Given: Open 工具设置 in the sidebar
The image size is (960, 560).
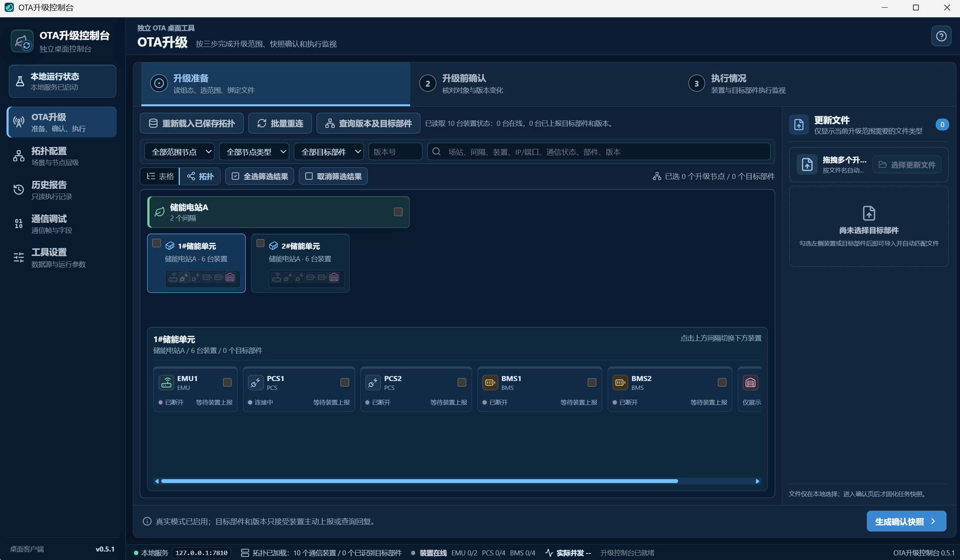Looking at the screenshot, I should pyautogui.click(x=62, y=257).
